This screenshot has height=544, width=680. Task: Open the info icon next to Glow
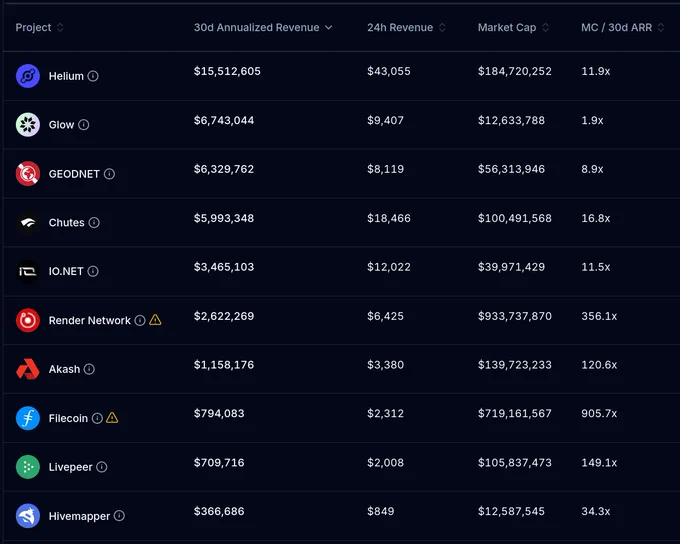point(84,125)
